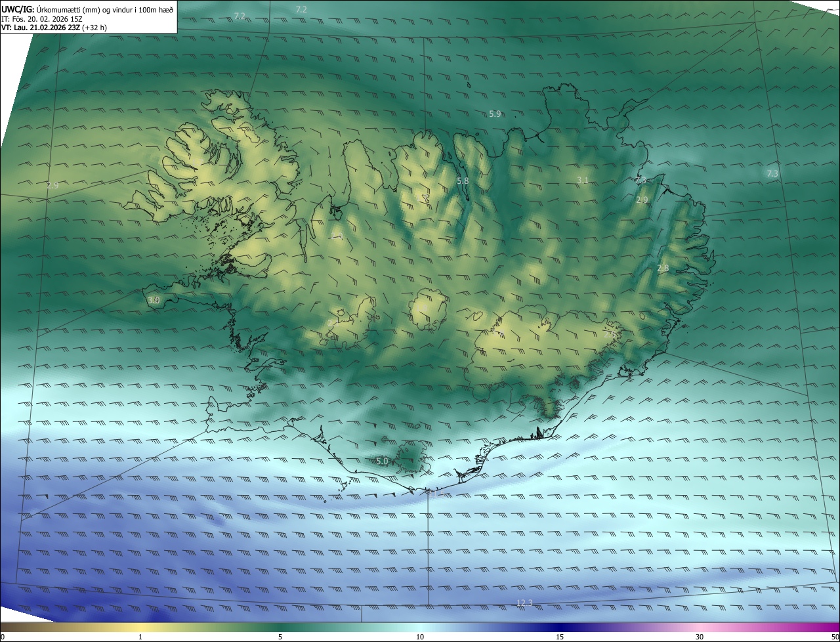Click the 12.3 value label on the map

point(524,603)
